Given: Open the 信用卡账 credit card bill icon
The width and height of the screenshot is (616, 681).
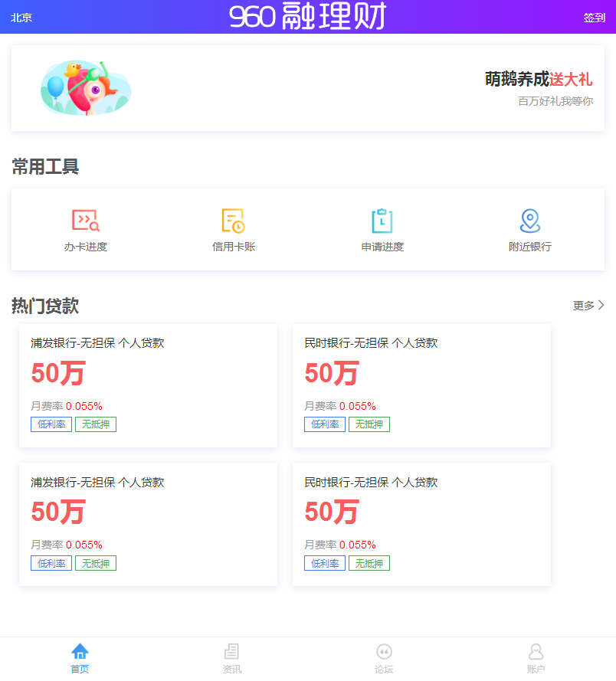Looking at the screenshot, I should click(233, 221).
